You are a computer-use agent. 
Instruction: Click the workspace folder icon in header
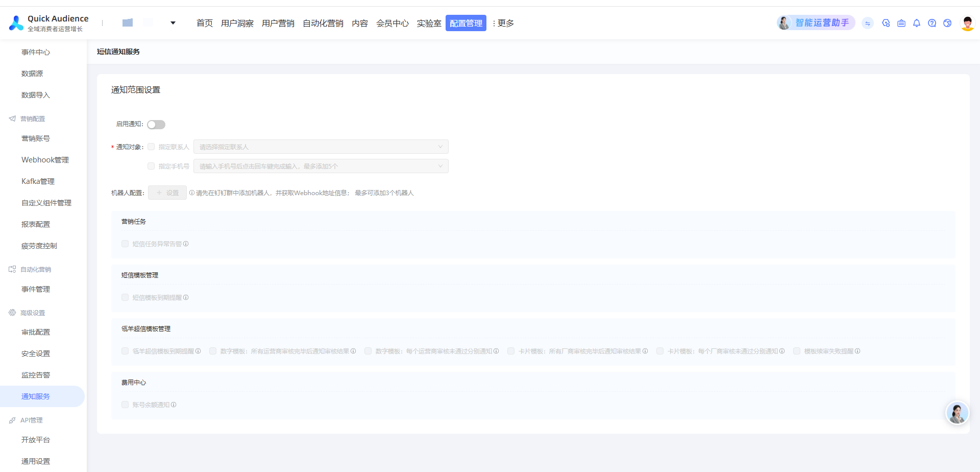point(128,22)
